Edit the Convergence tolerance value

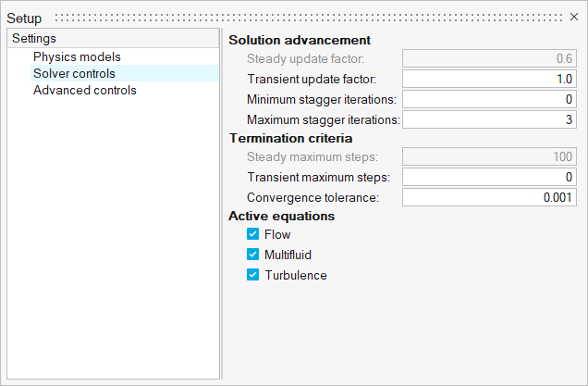click(x=490, y=197)
